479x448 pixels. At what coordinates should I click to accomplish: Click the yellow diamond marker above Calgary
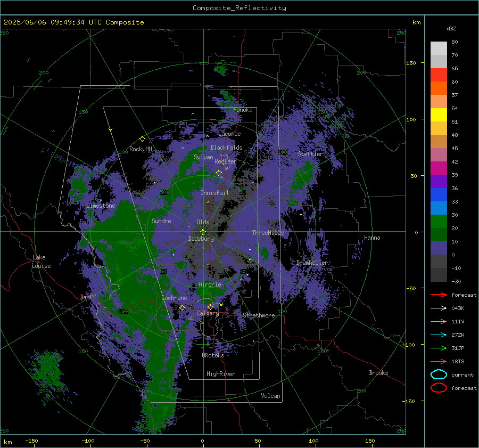pos(210,307)
